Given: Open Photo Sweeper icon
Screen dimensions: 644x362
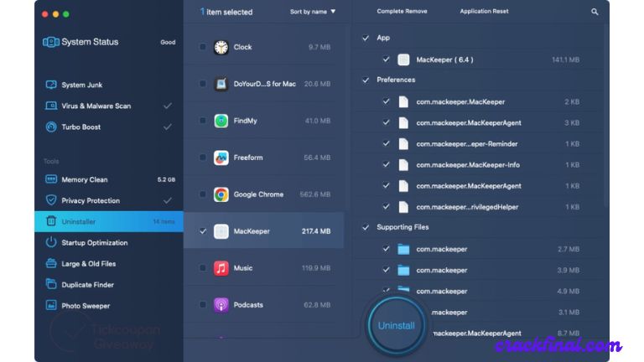Looking at the screenshot, I should tap(51, 305).
